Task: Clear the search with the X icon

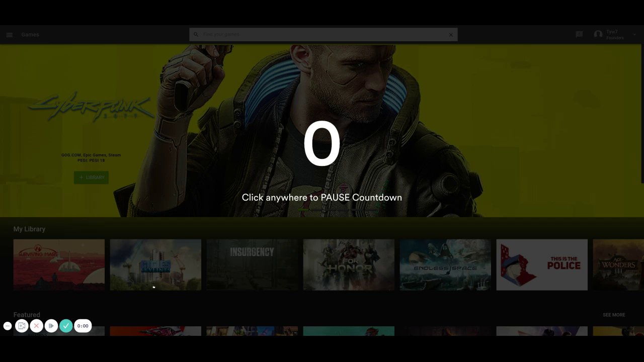Action: point(451,35)
